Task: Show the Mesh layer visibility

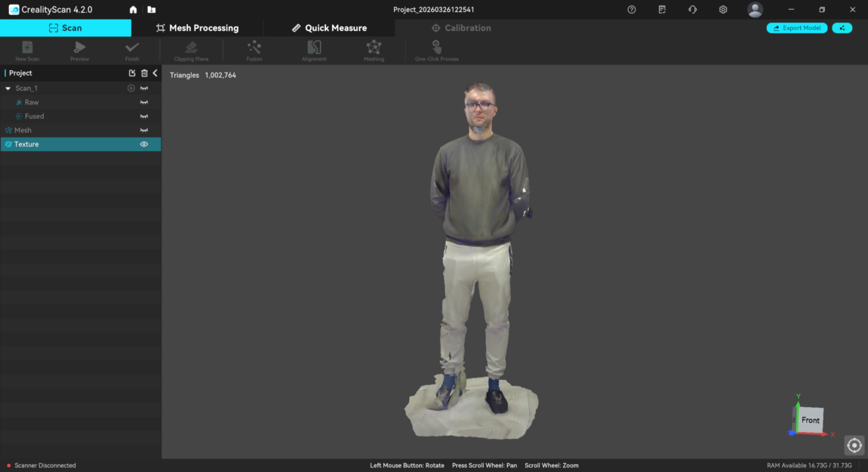Action: [x=144, y=131]
